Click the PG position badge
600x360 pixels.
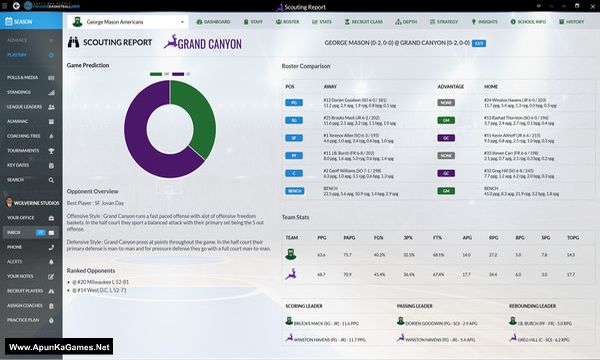pyautogui.click(x=294, y=103)
